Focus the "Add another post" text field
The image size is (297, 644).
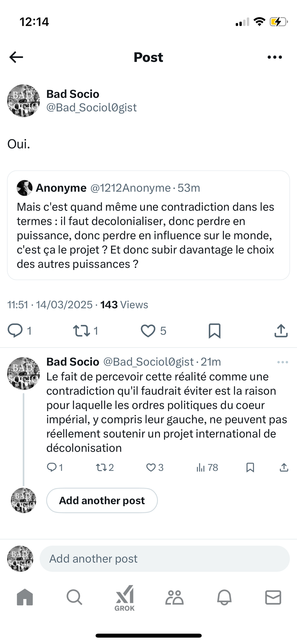[x=164, y=559]
